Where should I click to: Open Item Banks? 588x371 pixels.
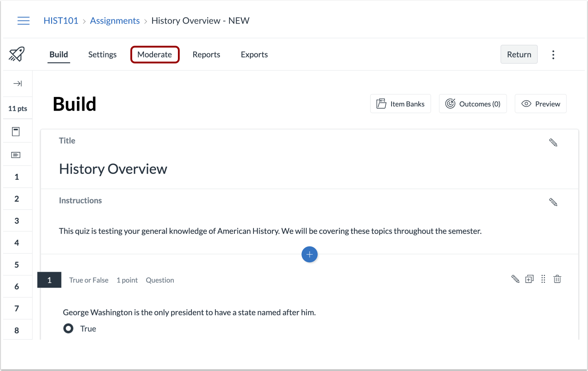pyautogui.click(x=401, y=104)
